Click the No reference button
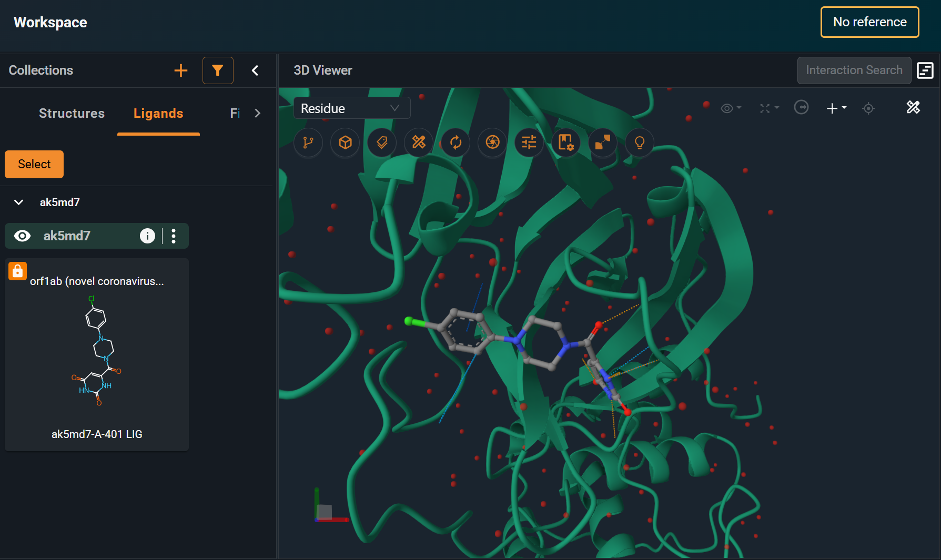 869,22
